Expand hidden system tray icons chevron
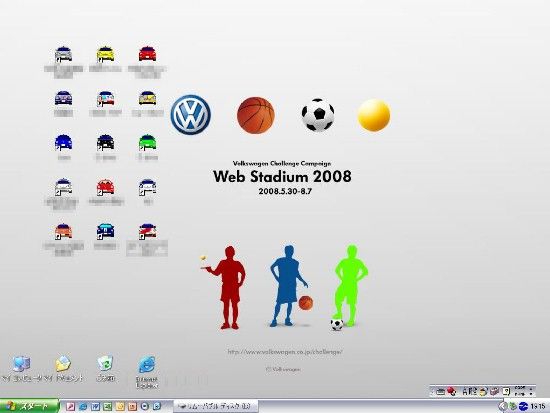Viewport: 550px width, 413px height. tap(503, 406)
